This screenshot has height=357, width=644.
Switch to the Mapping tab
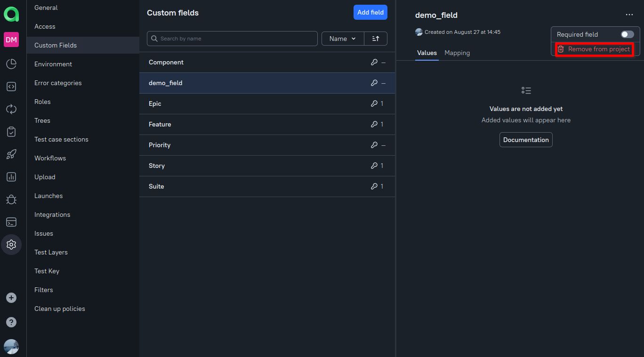[x=457, y=53]
